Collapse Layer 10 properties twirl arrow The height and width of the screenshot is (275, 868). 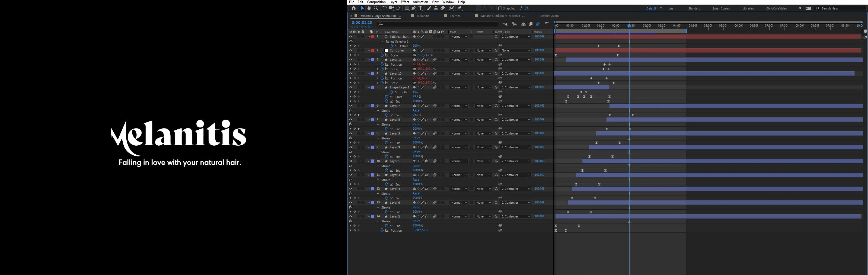pyautogui.click(x=369, y=73)
